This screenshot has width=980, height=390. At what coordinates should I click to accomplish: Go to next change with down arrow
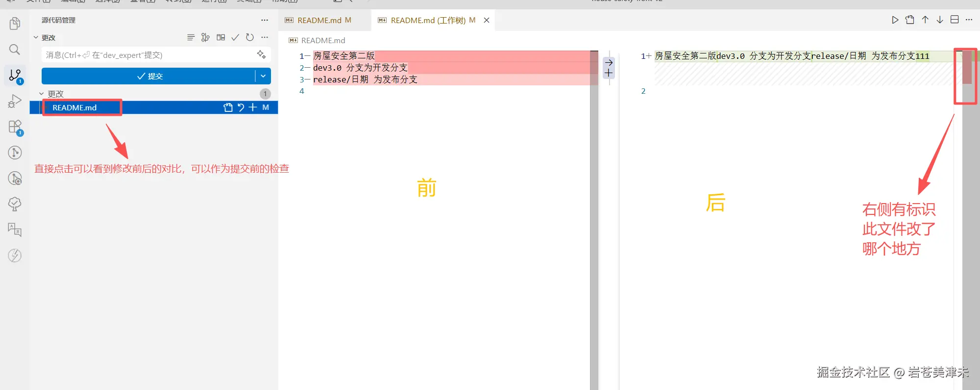coord(940,20)
